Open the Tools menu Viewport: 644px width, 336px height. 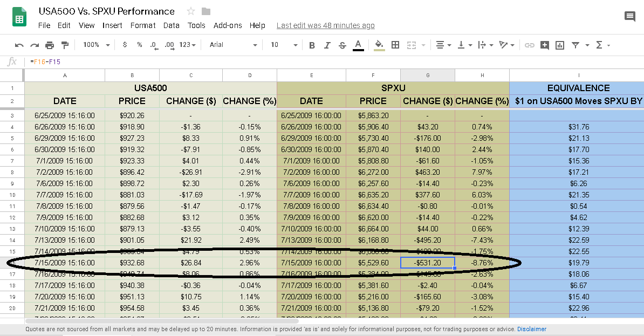point(196,25)
